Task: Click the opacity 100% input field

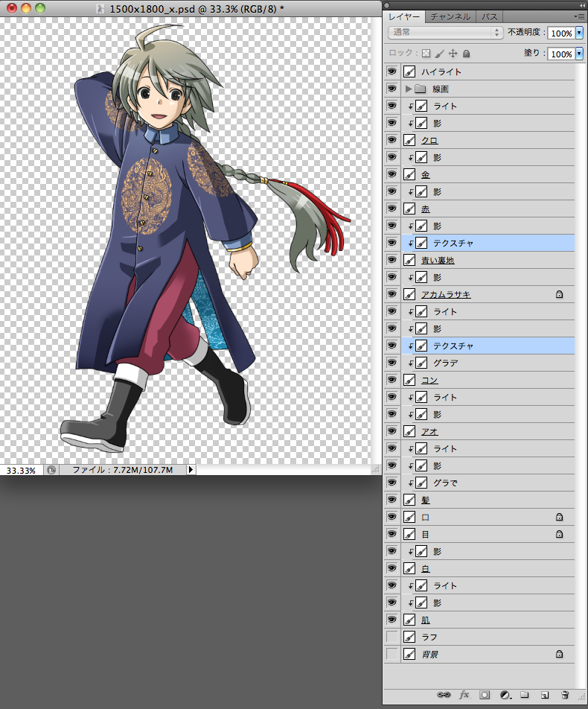Action: 561,33
